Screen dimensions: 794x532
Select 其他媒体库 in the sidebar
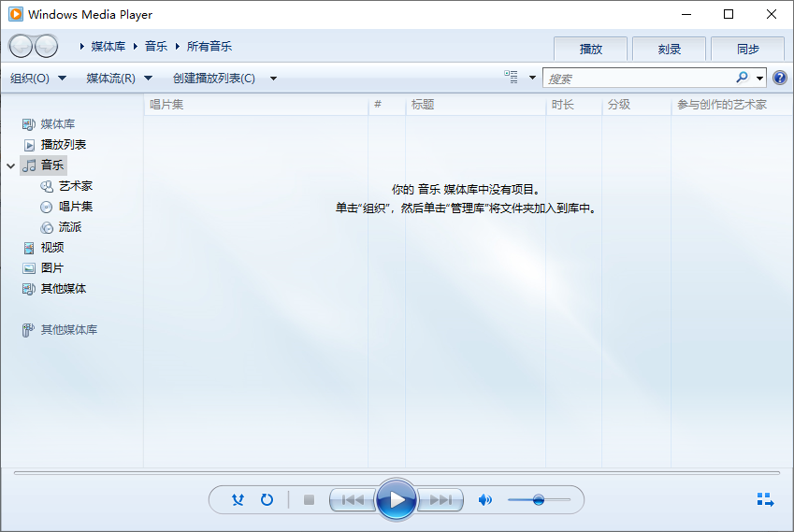69,330
